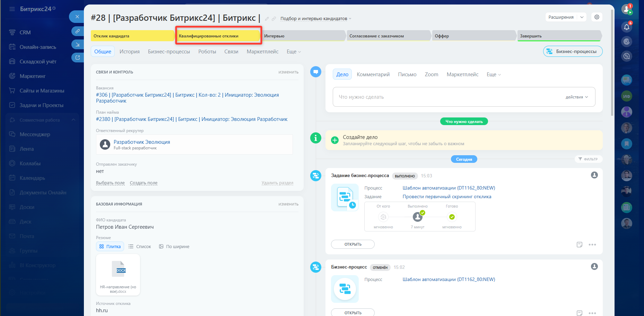Open note icon on Задание бизнес-процесса card
Screen dimensions: 644x316
point(580,245)
